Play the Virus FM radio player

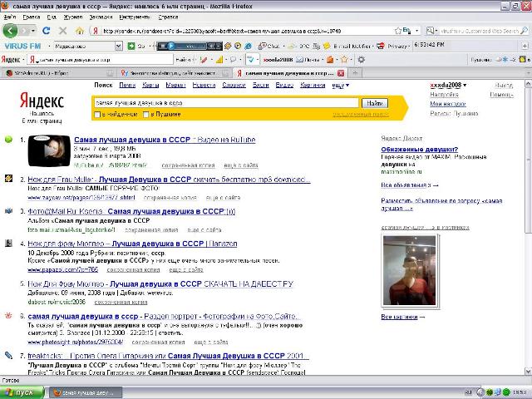coord(171,46)
